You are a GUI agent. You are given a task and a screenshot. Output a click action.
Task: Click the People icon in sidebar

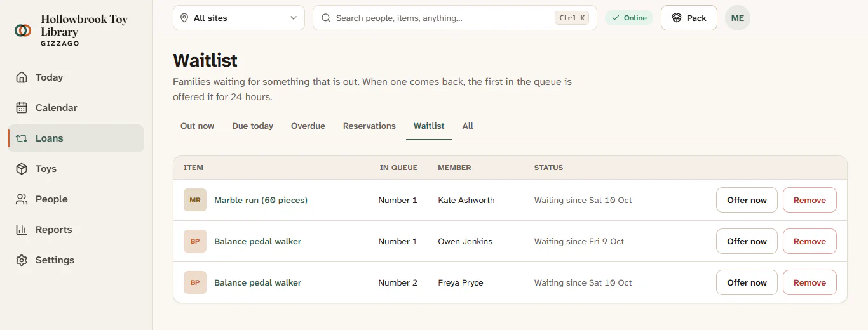(22, 199)
